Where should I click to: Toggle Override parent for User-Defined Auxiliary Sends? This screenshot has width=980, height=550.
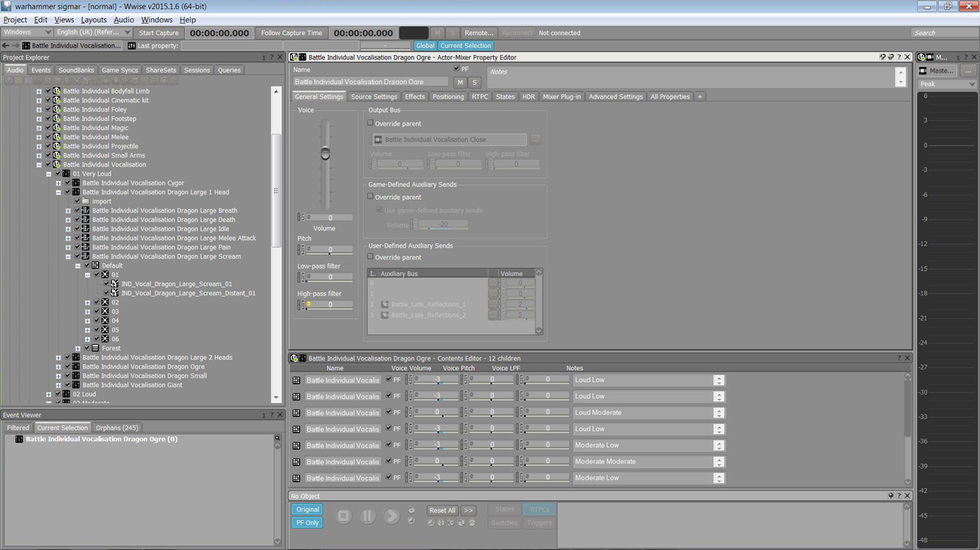[x=371, y=257]
